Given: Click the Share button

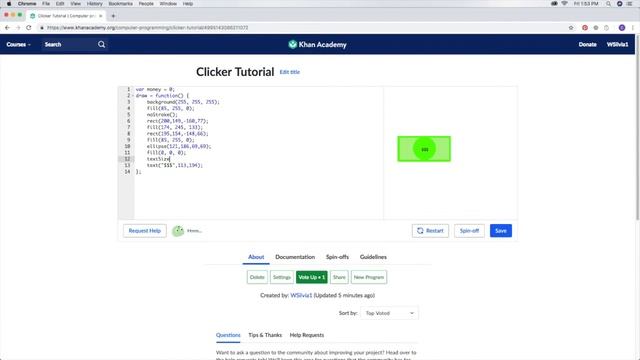Looking at the screenshot, I should pyautogui.click(x=339, y=277).
